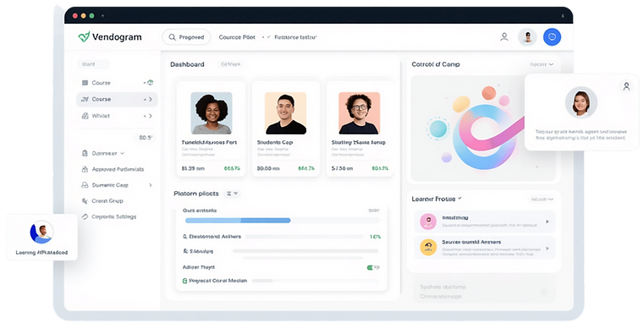Open Approved Patlenvials in sidebar

click(x=117, y=169)
